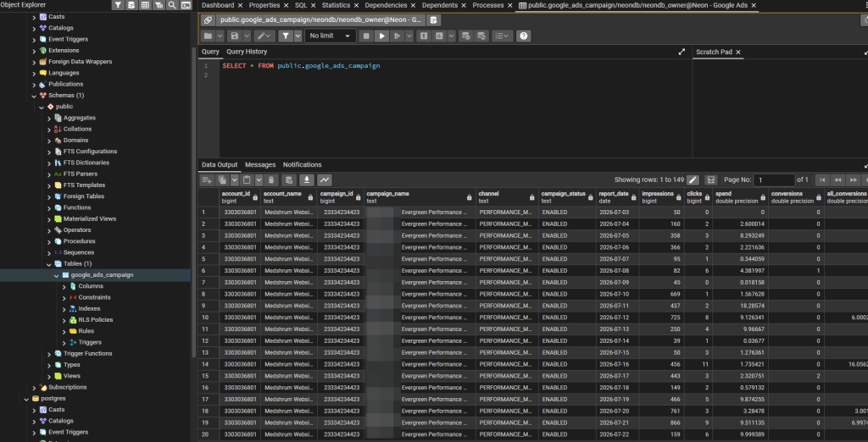Expand the Functions node chevron
Viewport: 868px width, 442px height.
[x=48, y=207]
